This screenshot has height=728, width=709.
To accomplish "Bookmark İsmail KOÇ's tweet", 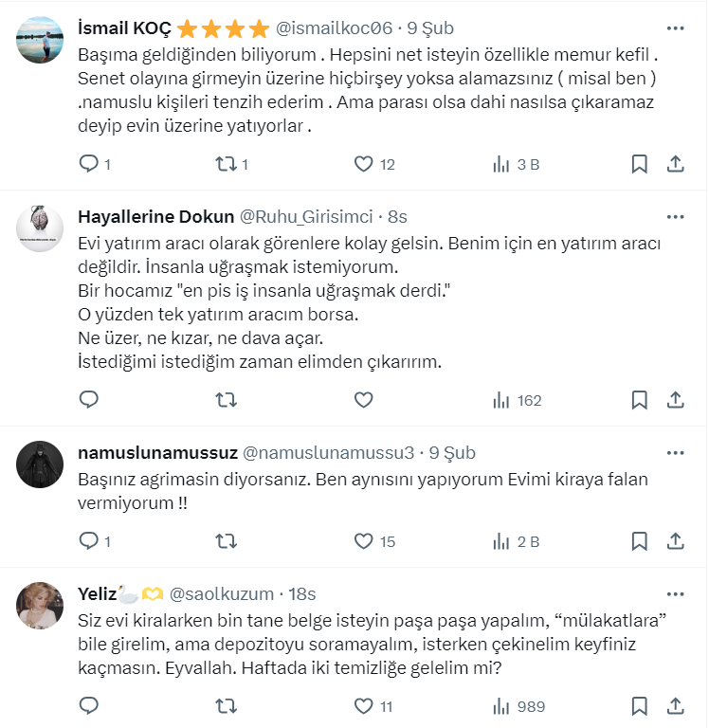I will coord(640,164).
